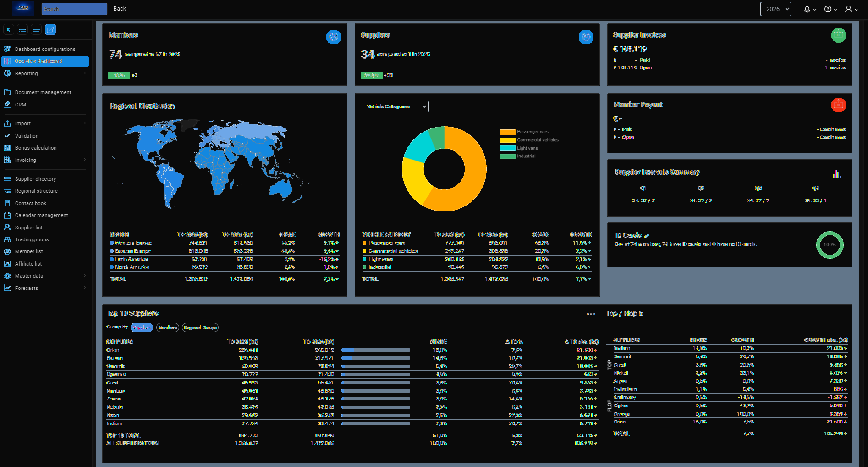Click the green Supplier invoices icon
868x467 pixels.
click(x=839, y=35)
